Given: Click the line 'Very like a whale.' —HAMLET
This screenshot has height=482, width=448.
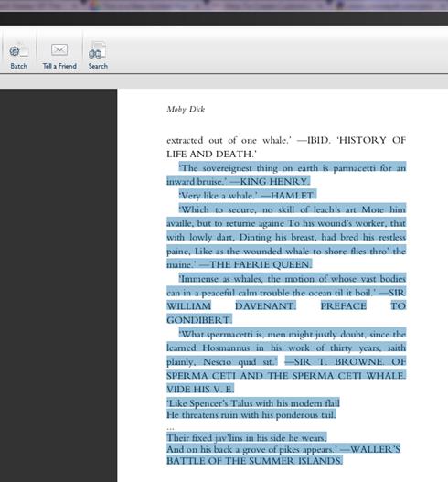Looking at the screenshot, I should 247,196.
